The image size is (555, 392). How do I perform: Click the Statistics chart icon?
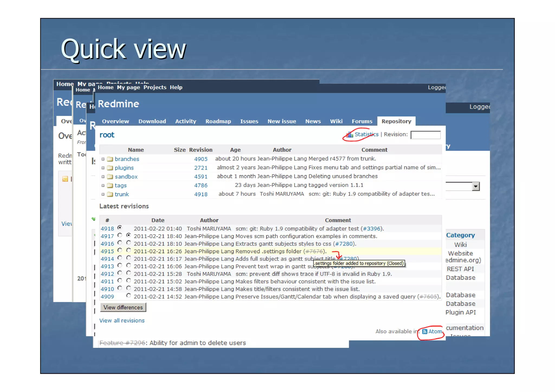tap(350, 135)
